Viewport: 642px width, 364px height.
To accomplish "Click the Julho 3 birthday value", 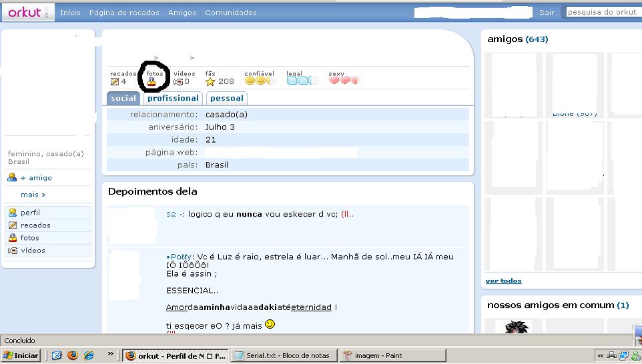I will pos(220,127).
